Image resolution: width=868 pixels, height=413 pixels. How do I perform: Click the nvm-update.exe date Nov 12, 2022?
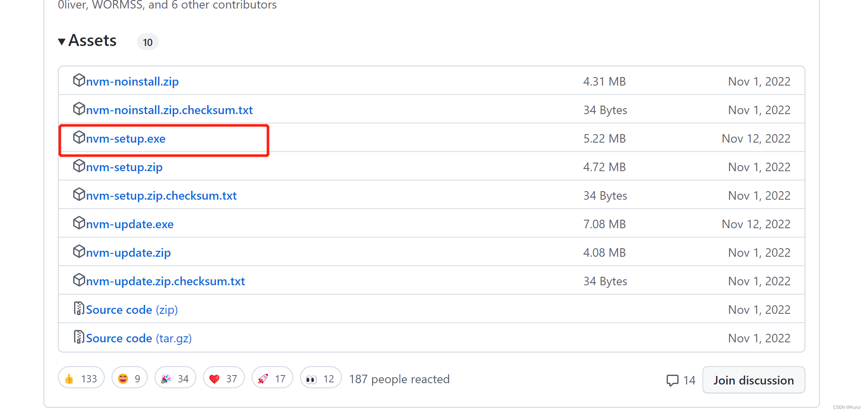point(756,224)
